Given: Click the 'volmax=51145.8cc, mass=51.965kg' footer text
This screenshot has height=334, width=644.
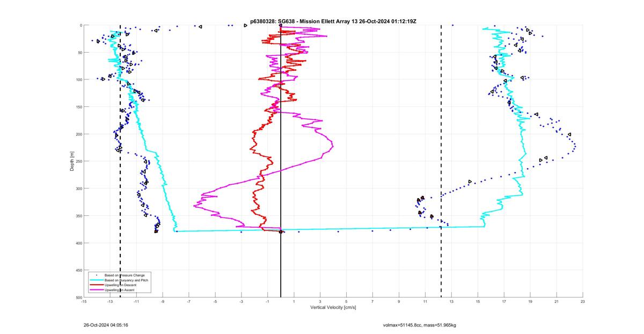Looking at the screenshot, I should 419,325.
